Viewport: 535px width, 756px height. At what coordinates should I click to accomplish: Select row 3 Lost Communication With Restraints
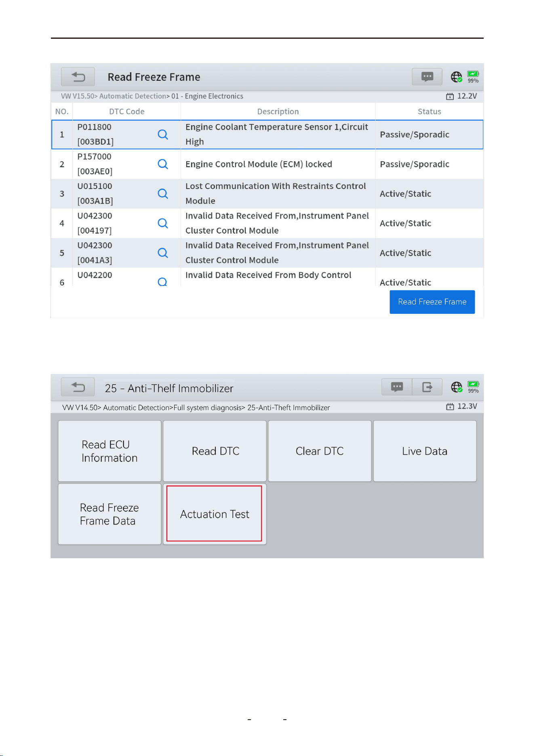click(267, 193)
